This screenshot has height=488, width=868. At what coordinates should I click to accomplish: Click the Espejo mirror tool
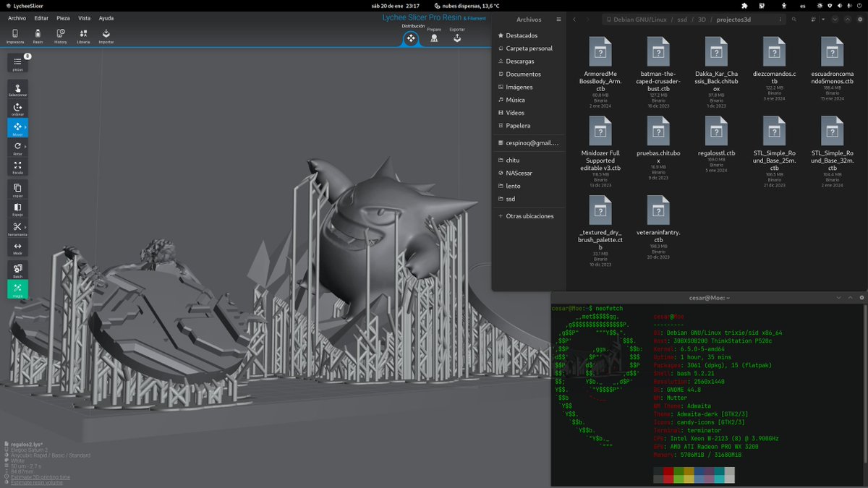coord(17,210)
